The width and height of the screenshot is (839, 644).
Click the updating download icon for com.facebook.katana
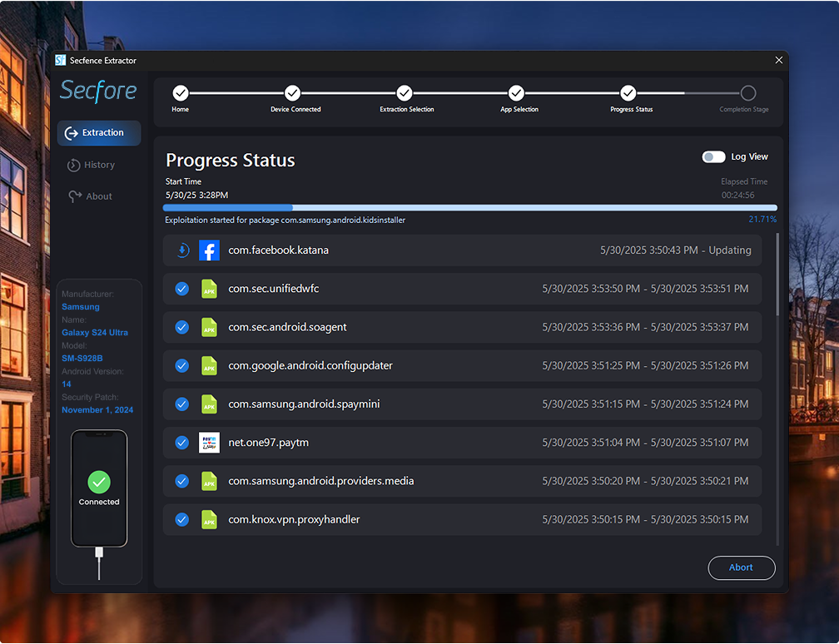click(x=182, y=250)
